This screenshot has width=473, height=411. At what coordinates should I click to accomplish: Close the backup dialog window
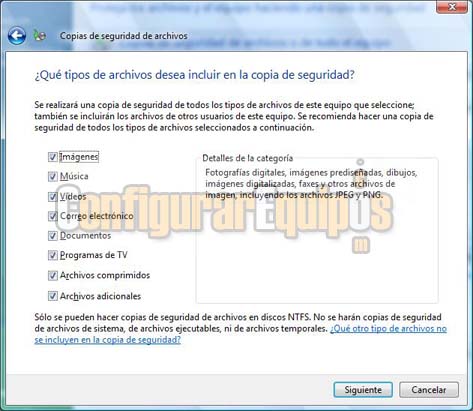(452, 7)
